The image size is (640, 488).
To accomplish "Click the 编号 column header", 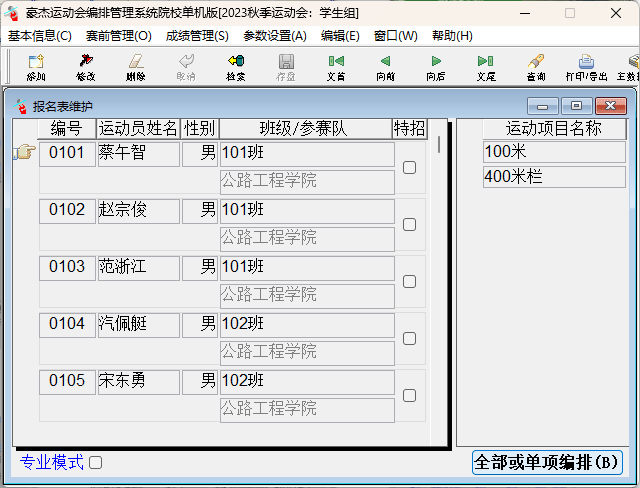I will (x=67, y=129).
